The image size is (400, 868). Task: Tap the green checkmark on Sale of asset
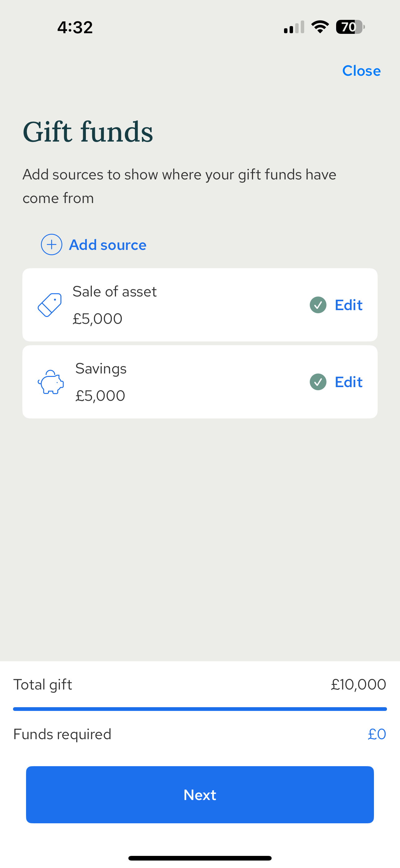[x=318, y=305]
